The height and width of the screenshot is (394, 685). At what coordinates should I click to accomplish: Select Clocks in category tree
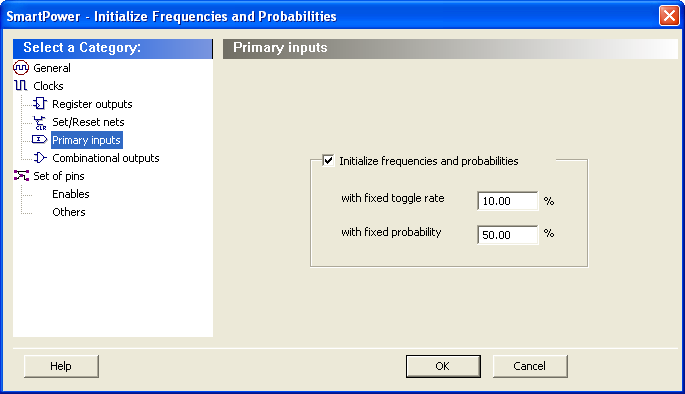pyautogui.click(x=48, y=86)
